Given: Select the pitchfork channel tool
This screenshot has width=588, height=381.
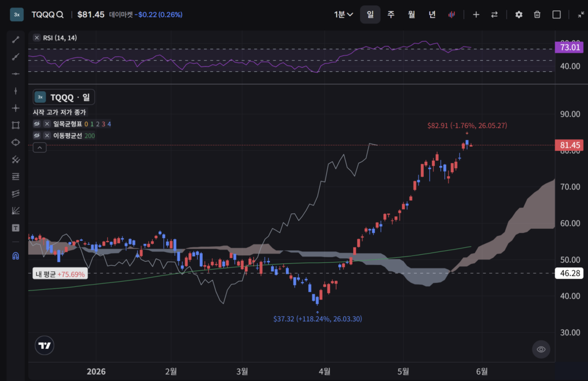Looking at the screenshot, I should click(16, 194).
